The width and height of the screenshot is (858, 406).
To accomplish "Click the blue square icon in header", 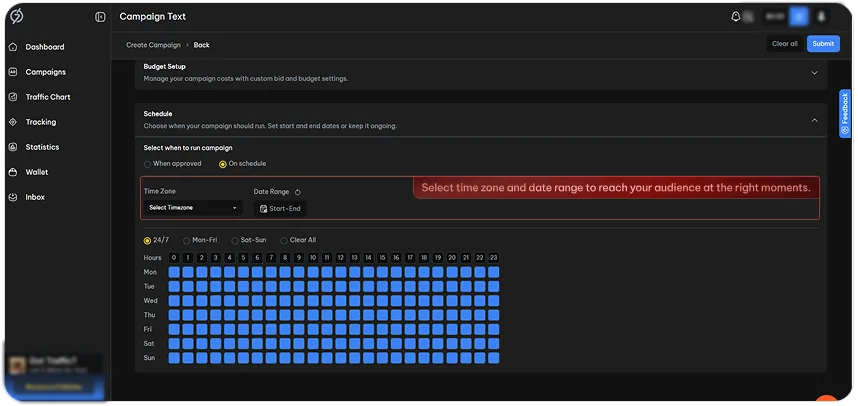I will pos(798,17).
